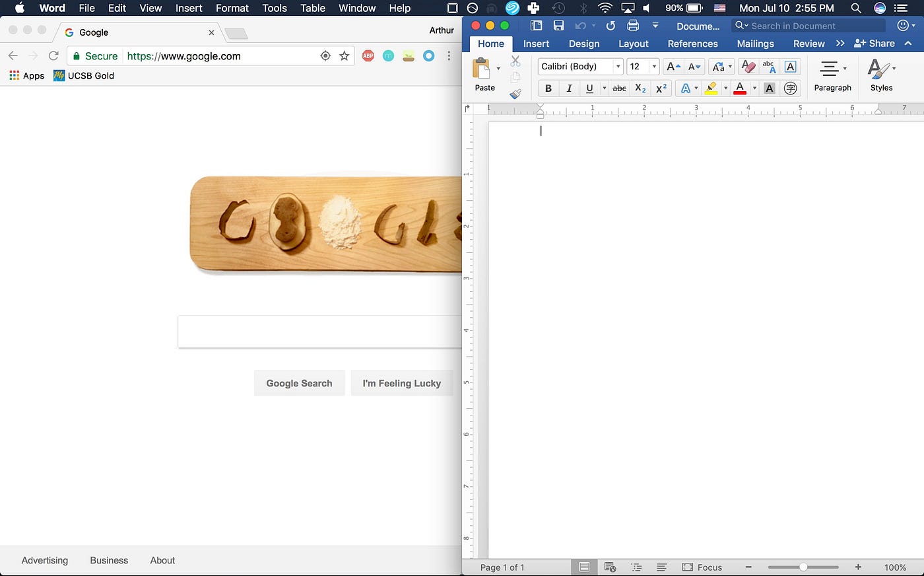Image resolution: width=924 pixels, height=576 pixels.
Task: Click the Google Search button
Action: 299,383
